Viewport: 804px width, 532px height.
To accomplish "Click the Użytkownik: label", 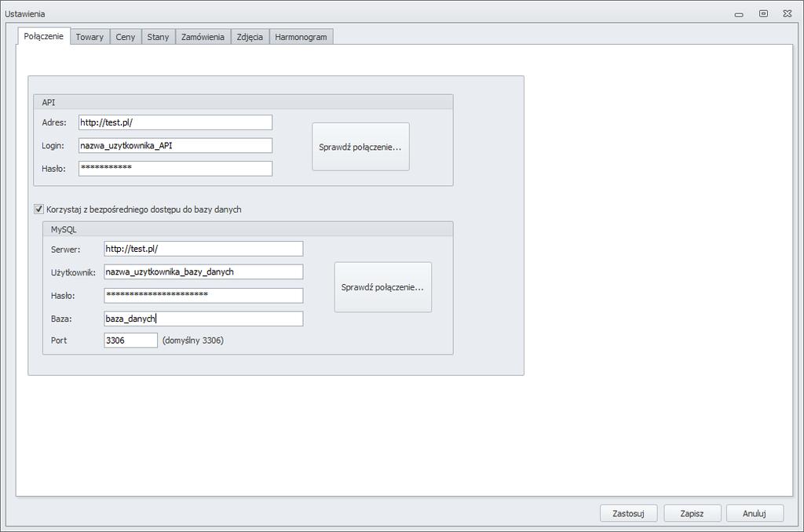I will tap(73, 272).
